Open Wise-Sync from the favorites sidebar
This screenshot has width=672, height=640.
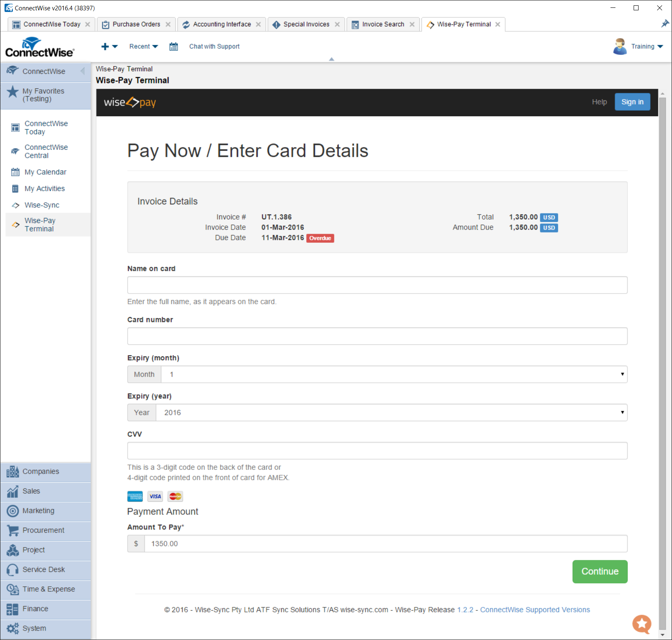coord(42,205)
